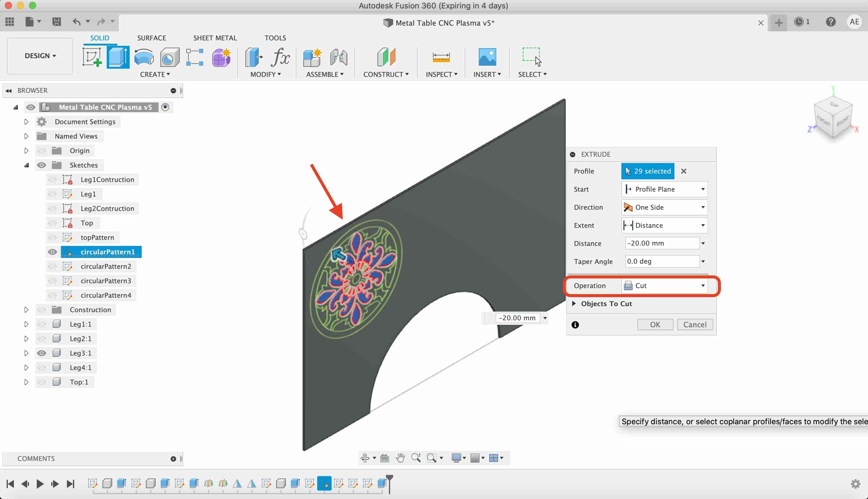
Task: Show the Origin folder
Action: point(42,151)
